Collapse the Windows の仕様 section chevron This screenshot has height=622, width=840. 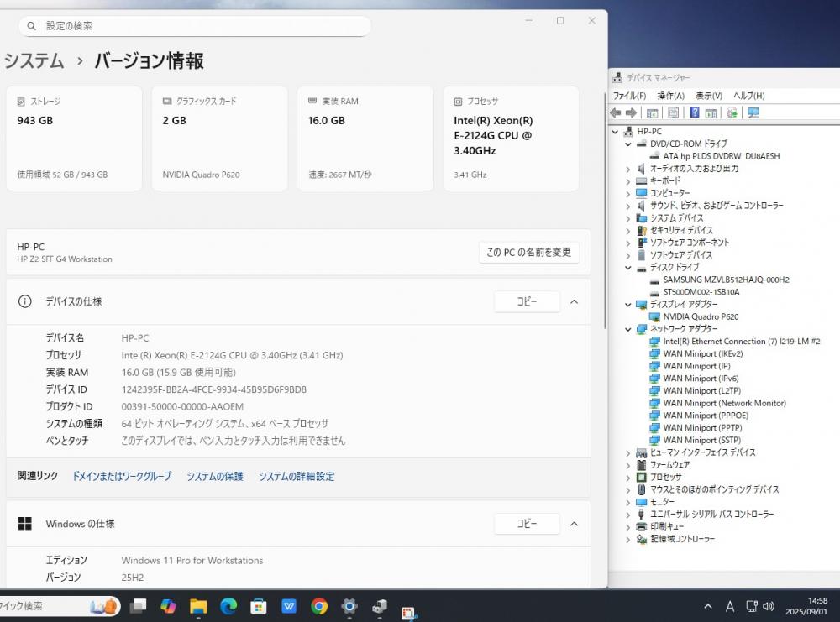574,524
